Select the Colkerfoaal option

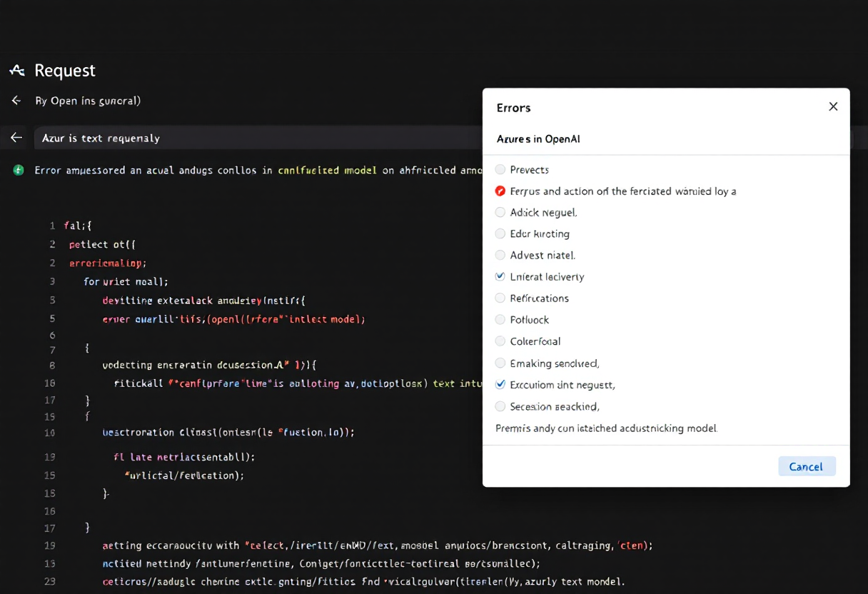(500, 341)
